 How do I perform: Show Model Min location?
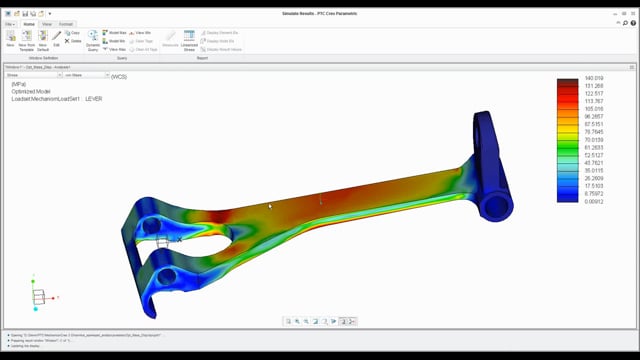pyautogui.click(x=114, y=41)
